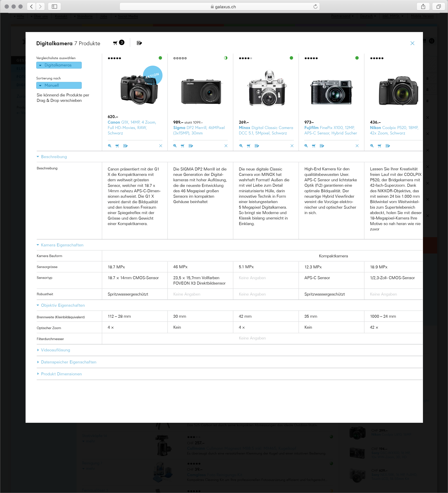The height and width of the screenshot is (493, 448).
Task: Click the Nikon P520 camera thumbnail
Action: [399, 90]
